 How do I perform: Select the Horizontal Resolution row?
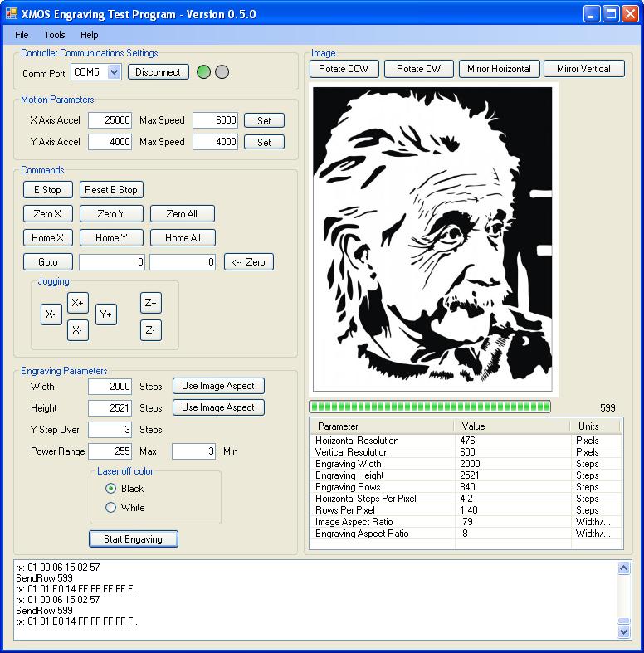pos(466,441)
